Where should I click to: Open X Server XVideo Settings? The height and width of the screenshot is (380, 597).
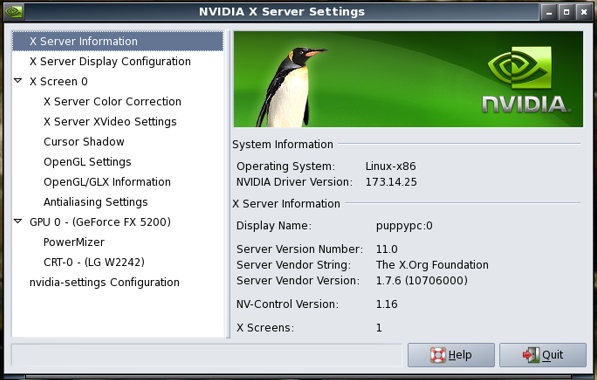[110, 122]
